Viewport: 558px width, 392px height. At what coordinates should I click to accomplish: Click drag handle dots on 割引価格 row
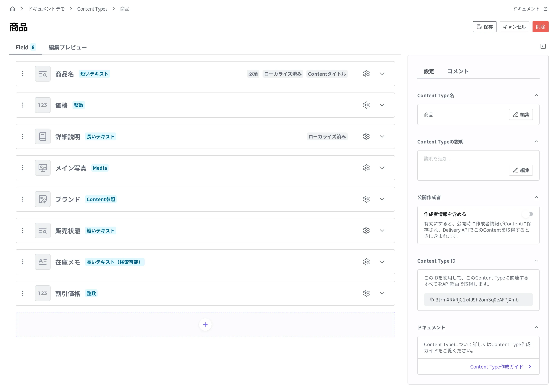22,293
